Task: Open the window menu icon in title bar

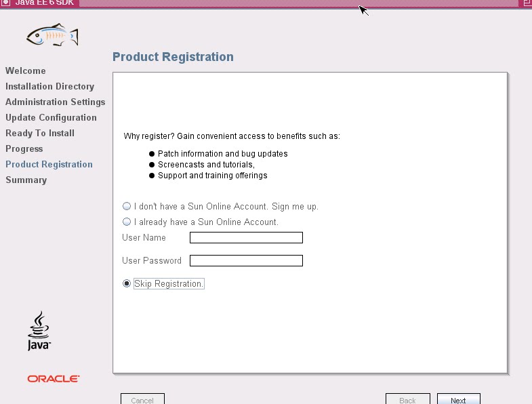Action: 5,3
